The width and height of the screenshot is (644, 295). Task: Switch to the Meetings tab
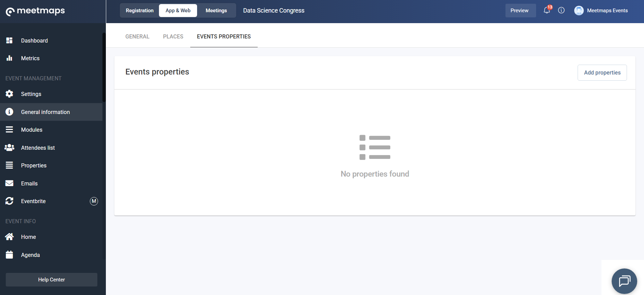point(216,11)
